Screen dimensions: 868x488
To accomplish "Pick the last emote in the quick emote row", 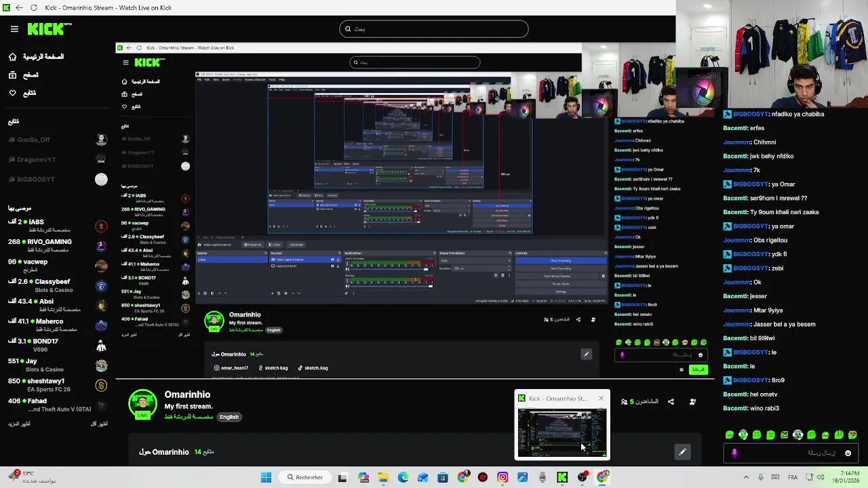I will [x=852, y=435].
